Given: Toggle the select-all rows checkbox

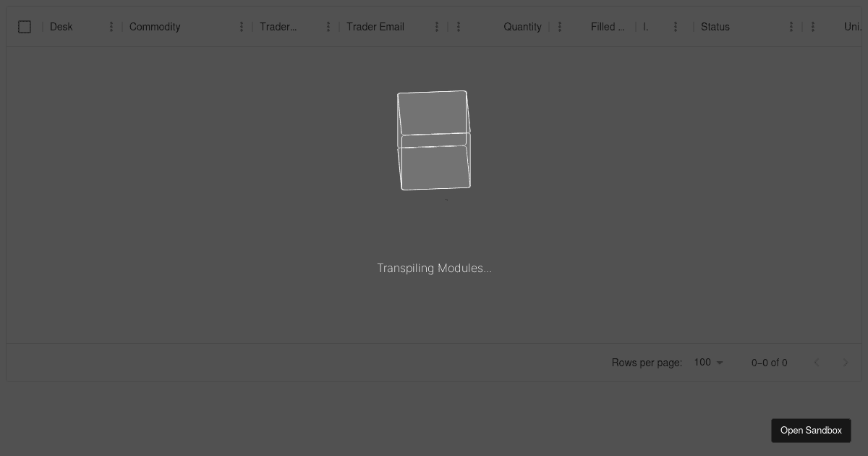Looking at the screenshot, I should (25, 27).
